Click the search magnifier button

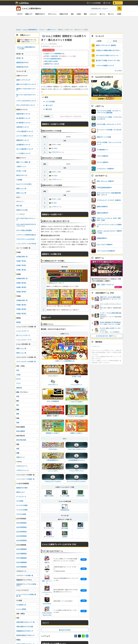[120, 8]
